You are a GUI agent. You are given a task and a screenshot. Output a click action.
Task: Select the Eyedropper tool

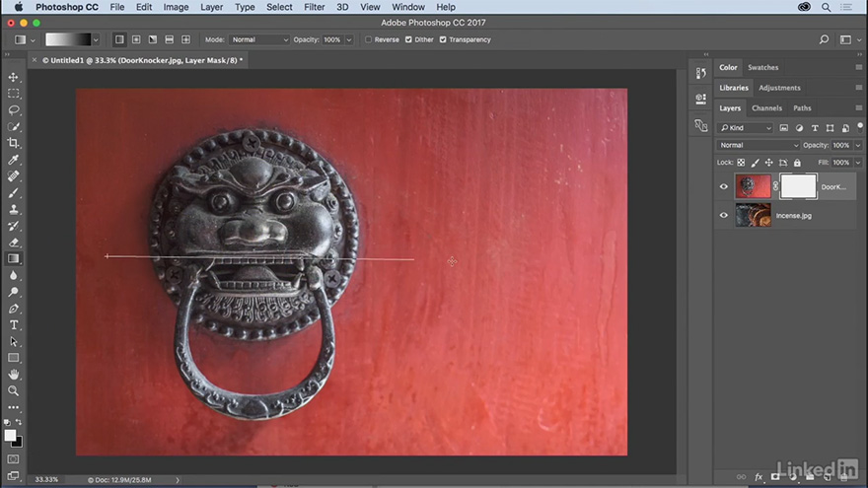pyautogui.click(x=13, y=160)
